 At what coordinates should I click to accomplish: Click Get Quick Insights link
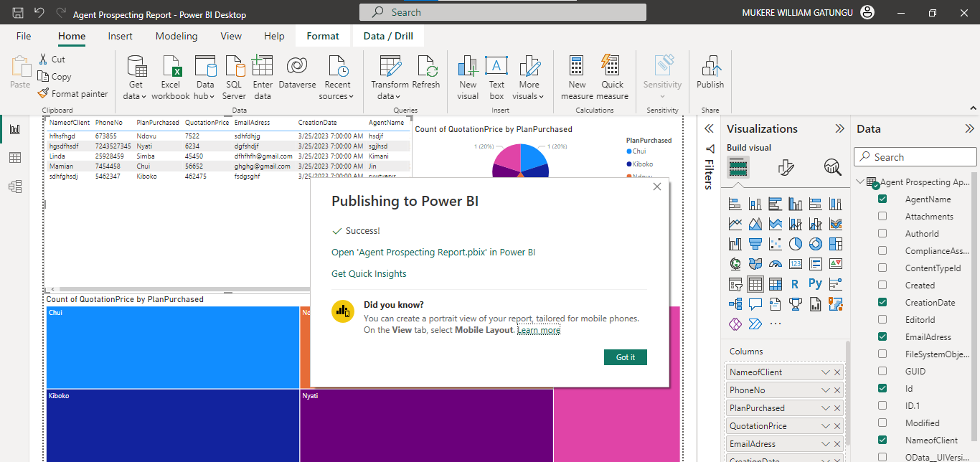pyautogui.click(x=369, y=274)
